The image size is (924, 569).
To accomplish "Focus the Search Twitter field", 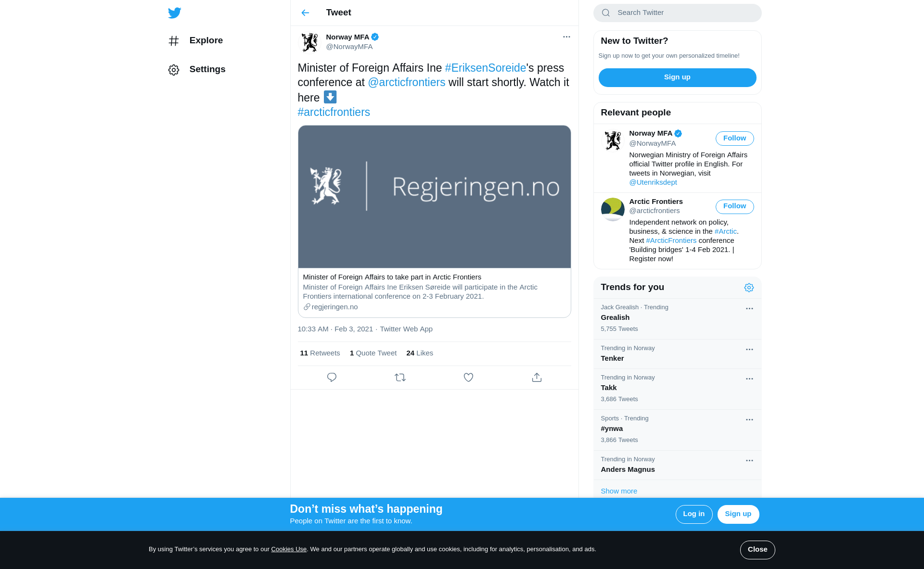I will pos(677,13).
